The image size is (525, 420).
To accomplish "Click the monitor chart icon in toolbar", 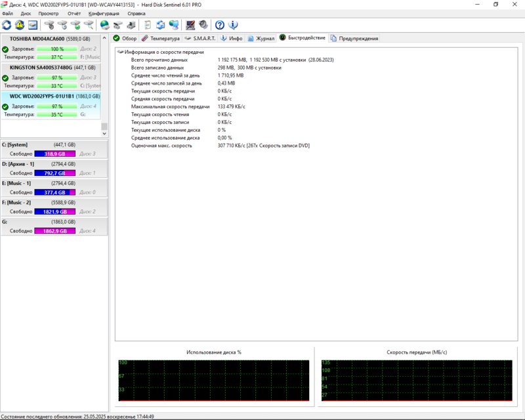I will pyautogui.click(x=190, y=25).
